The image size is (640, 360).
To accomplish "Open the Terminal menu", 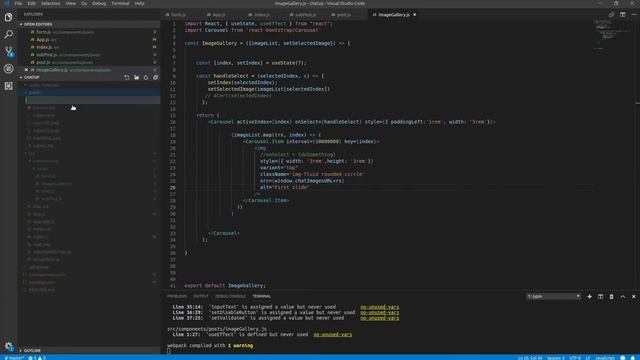I will pyautogui.click(x=120, y=3).
